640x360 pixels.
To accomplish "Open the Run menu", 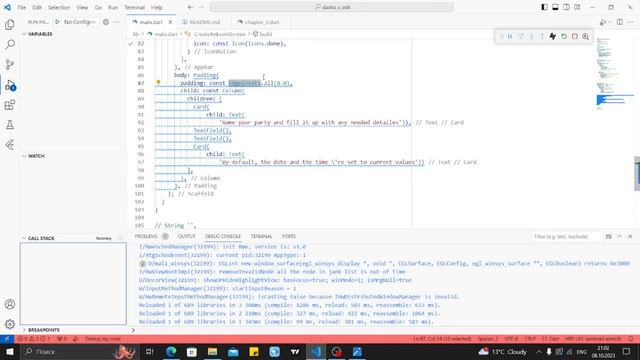I will tap(113, 7).
